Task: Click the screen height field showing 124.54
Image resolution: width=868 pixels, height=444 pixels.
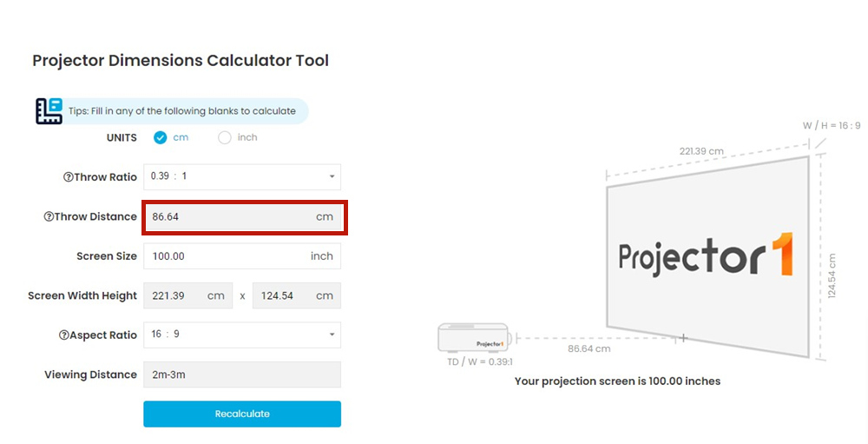Action: click(x=295, y=295)
